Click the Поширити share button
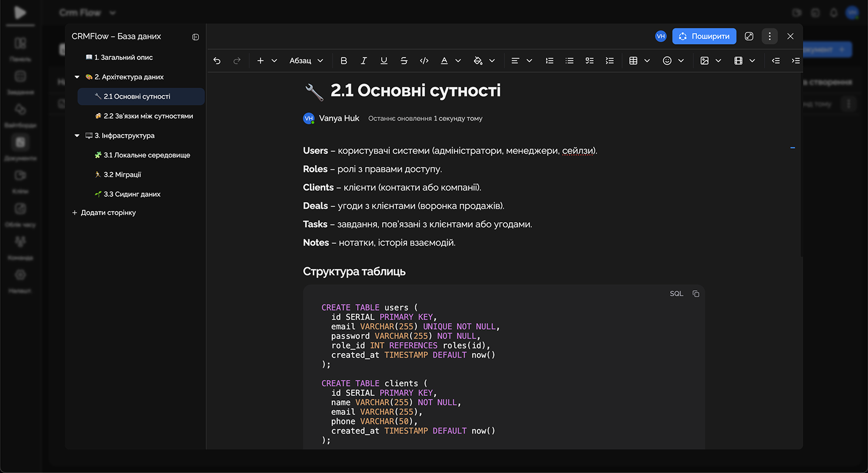The width and height of the screenshot is (868, 473). tap(704, 36)
